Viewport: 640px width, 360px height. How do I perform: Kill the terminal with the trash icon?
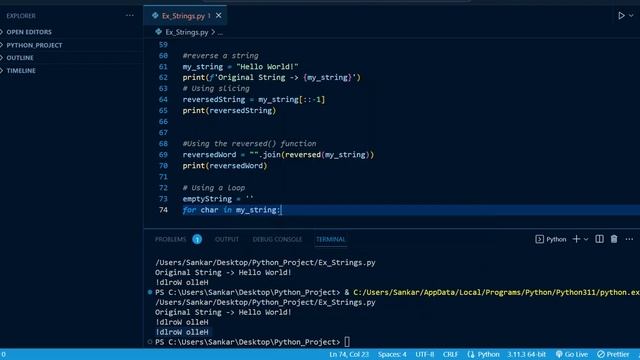tap(614, 239)
